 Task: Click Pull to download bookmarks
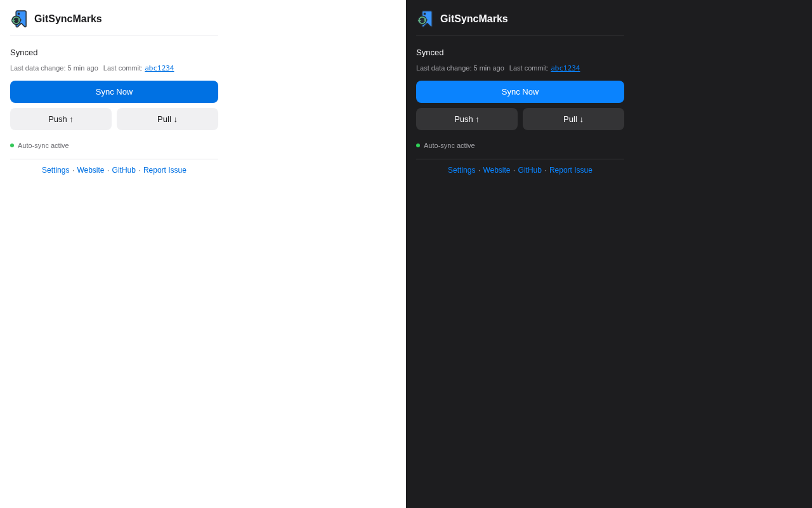pos(167,119)
